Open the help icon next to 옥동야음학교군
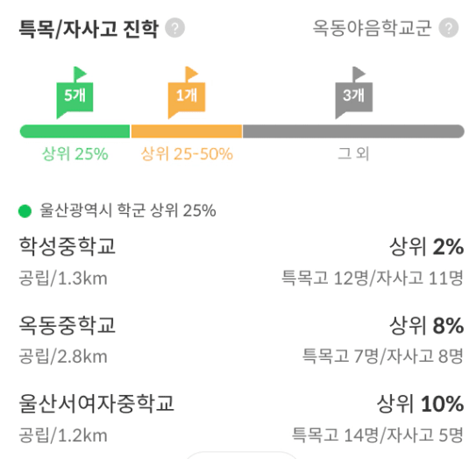The height and width of the screenshot is (459, 476). point(449,28)
